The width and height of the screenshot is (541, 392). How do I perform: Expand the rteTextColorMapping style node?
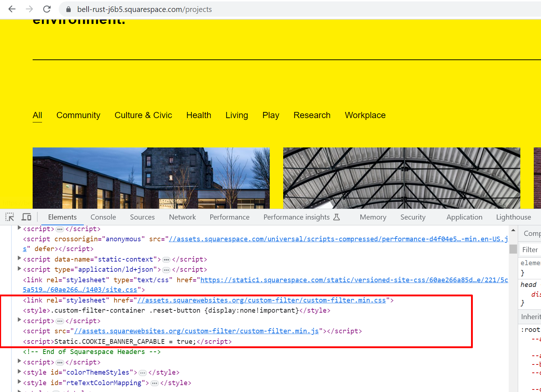(x=19, y=382)
